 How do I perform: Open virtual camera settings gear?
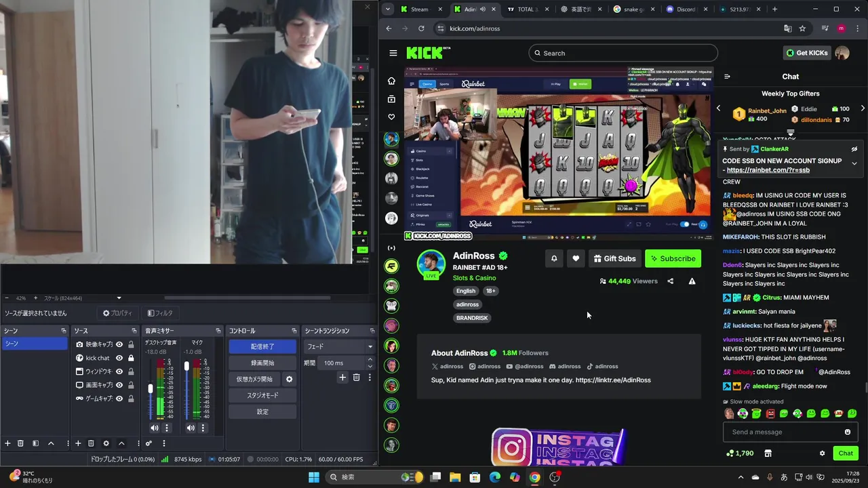point(289,379)
